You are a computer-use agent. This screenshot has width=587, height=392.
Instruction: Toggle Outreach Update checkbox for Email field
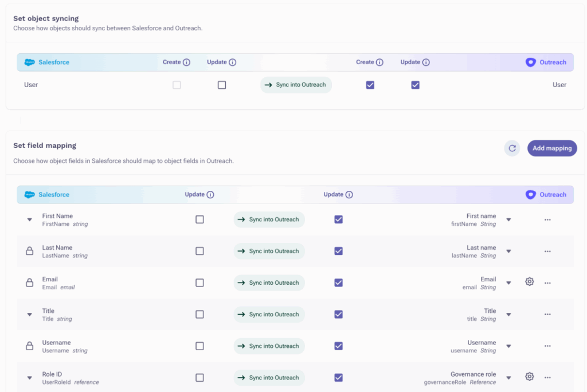[x=338, y=283]
